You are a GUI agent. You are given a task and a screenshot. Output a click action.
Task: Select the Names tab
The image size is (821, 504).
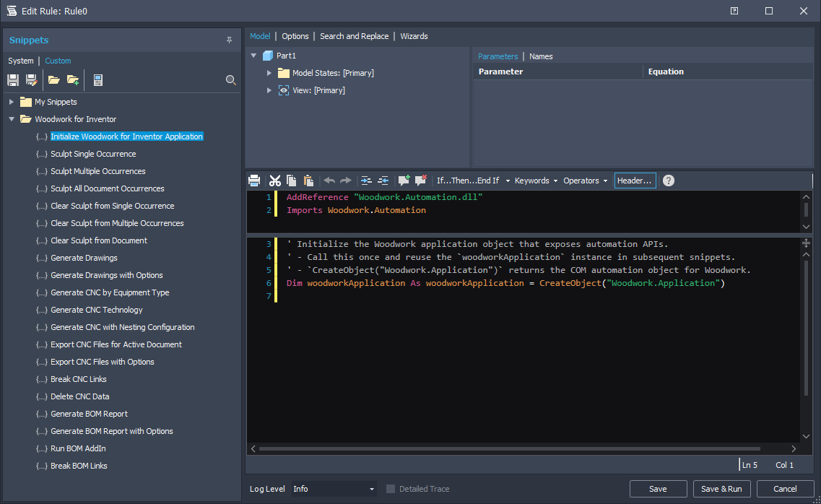[x=541, y=56]
